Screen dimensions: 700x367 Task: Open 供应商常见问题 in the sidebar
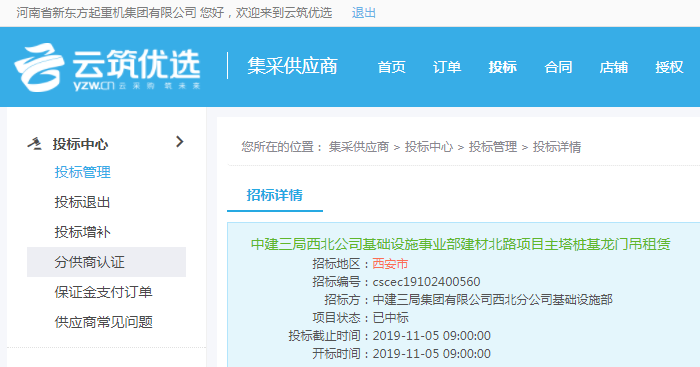point(104,322)
